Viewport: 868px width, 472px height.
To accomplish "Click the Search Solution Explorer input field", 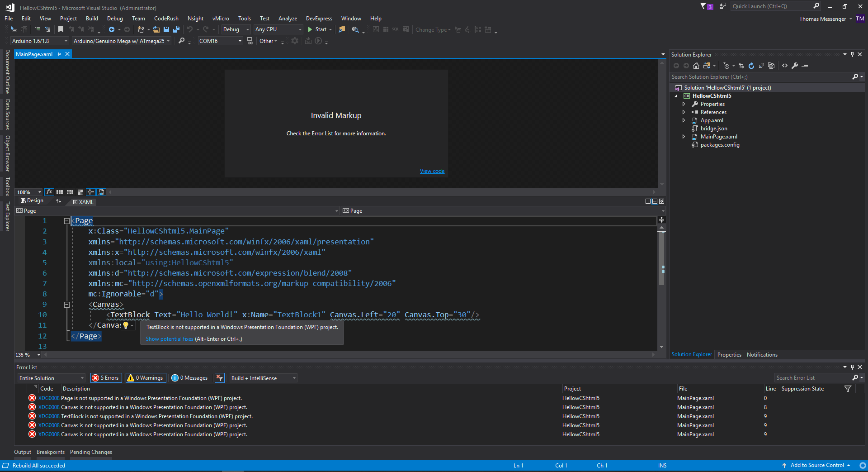I will point(759,77).
